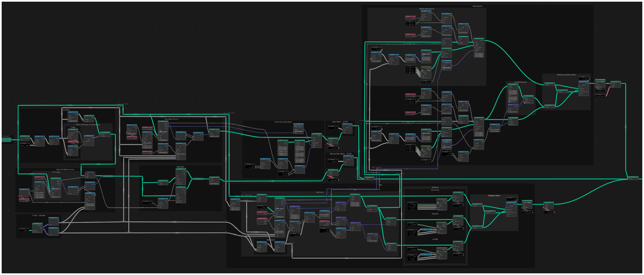Image resolution: width=644 pixels, height=275 pixels.
Task: Select the Right Rail frame label
Action: [x=435, y=214]
